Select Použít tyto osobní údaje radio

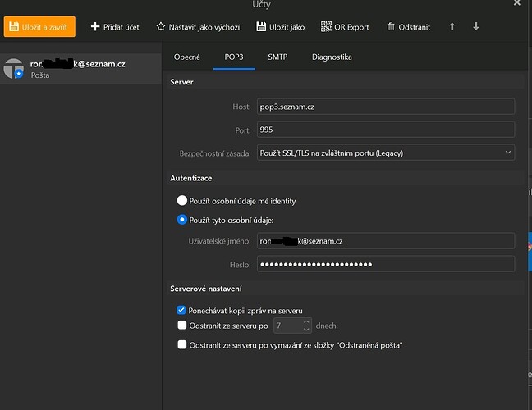coord(182,220)
